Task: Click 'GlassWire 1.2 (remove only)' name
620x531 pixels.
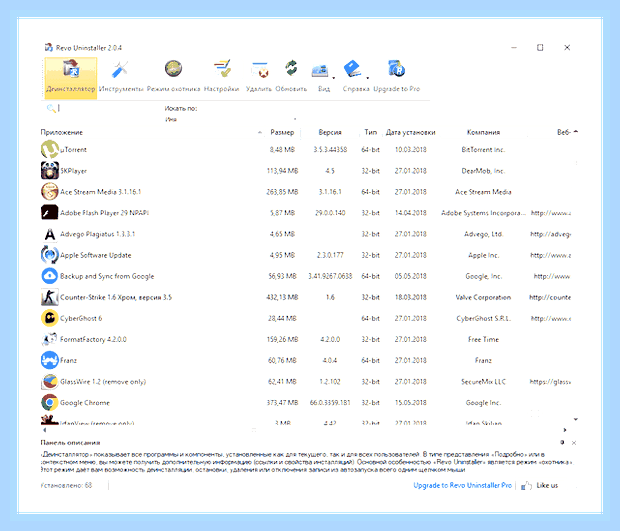Action: click(x=103, y=382)
